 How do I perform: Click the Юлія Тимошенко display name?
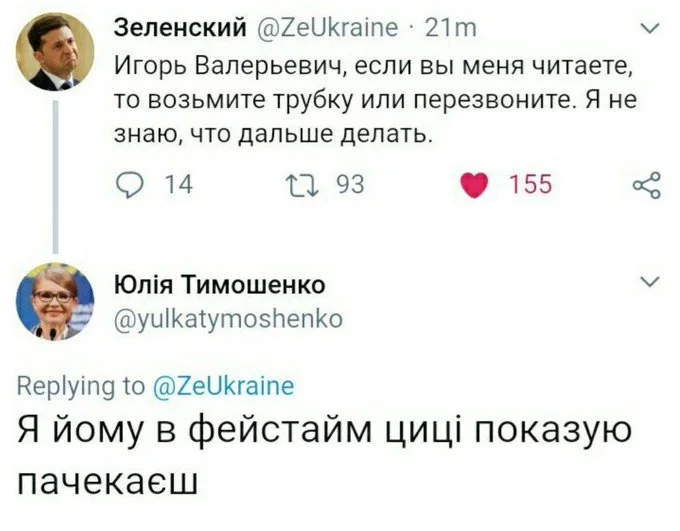[x=220, y=285]
